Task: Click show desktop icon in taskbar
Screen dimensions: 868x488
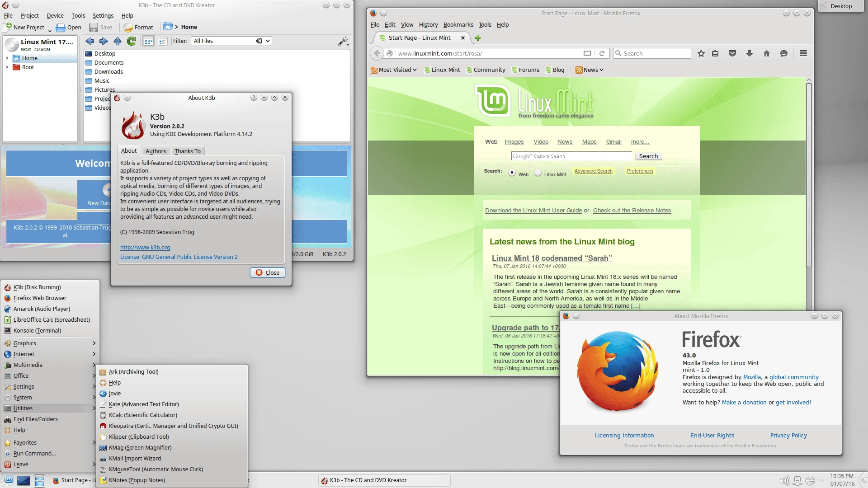Action: (24, 480)
